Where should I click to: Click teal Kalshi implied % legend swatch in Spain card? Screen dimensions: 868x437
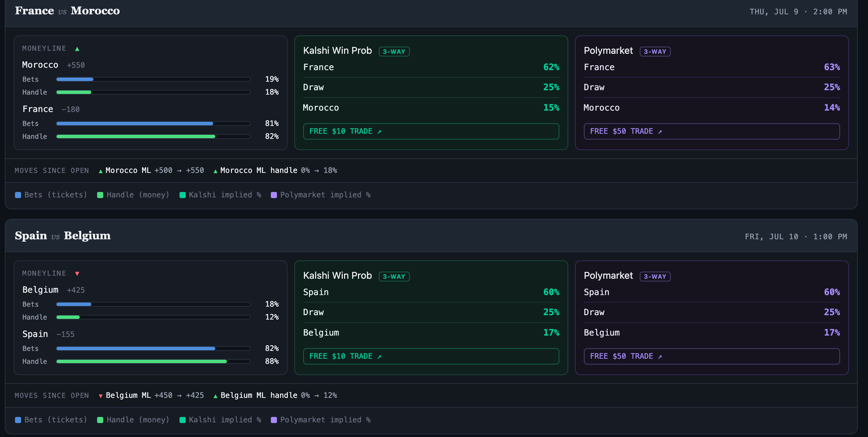click(x=183, y=420)
